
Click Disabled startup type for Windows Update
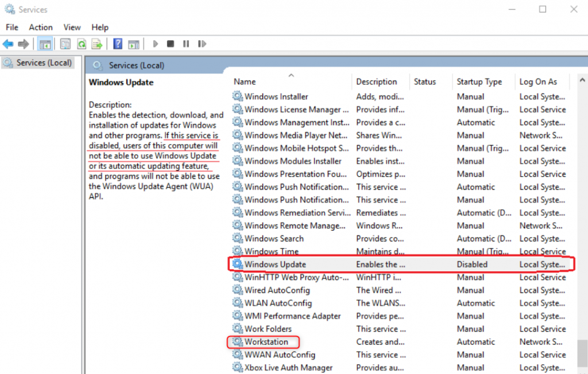click(x=472, y=264)
